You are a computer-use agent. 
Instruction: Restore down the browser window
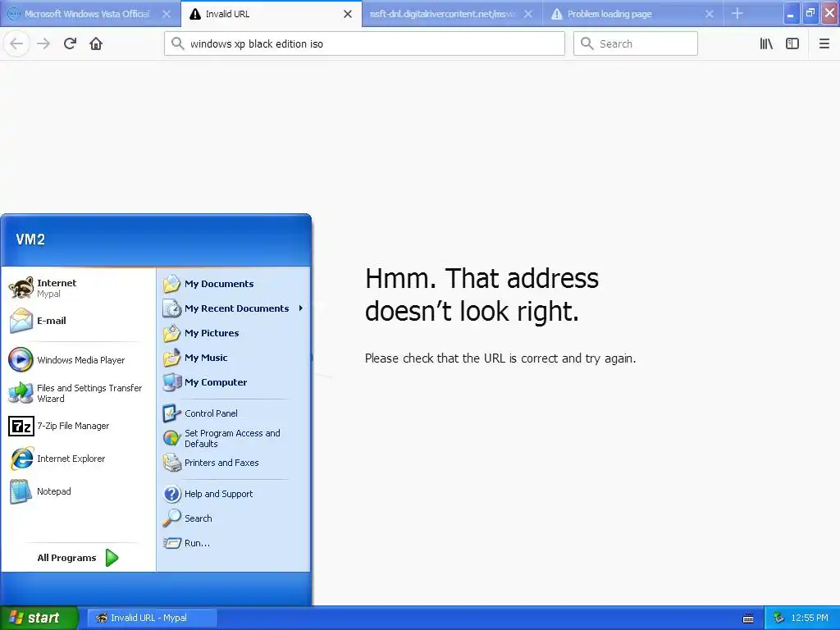(x=810, y=13)
